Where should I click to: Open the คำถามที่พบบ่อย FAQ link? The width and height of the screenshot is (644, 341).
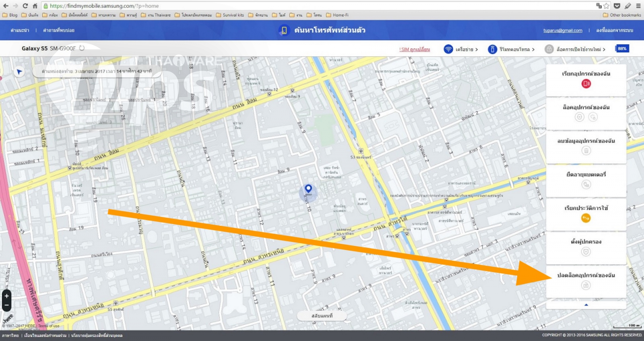pyautogui.click(x=59, y=30)
